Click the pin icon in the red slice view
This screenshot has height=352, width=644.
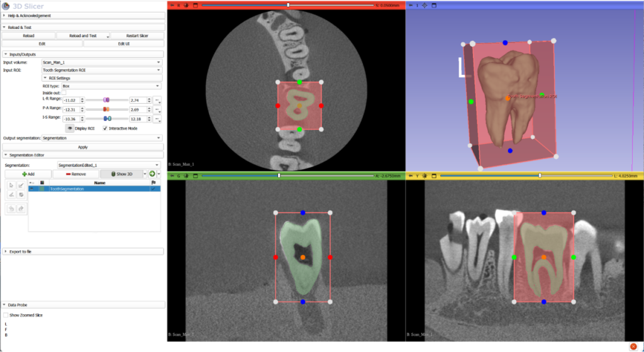[170, 5]
